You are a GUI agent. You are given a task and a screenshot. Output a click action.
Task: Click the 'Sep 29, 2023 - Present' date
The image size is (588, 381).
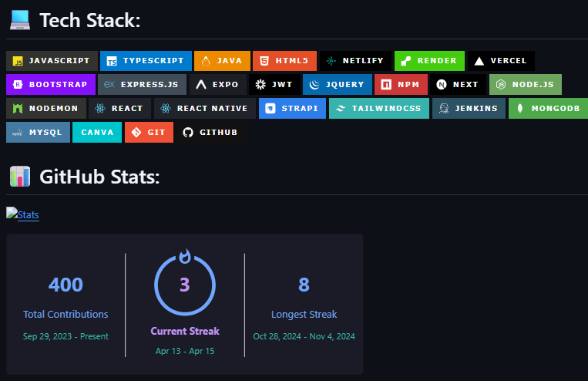coord(66,336)
